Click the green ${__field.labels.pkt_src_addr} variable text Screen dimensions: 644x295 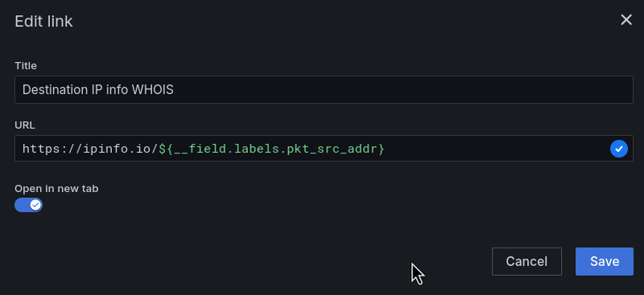pos(271,149)
